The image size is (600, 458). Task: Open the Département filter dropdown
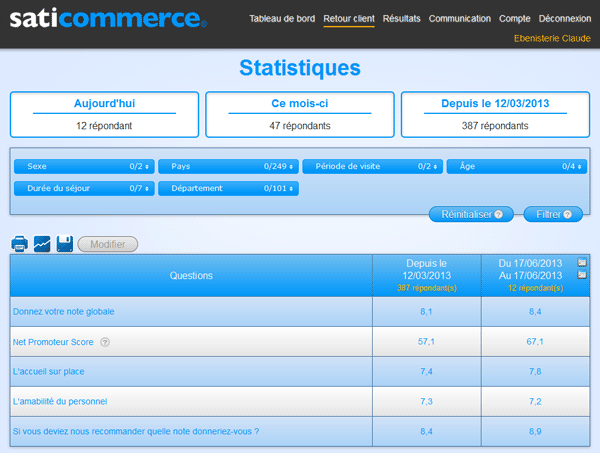(x=228, y=188)
